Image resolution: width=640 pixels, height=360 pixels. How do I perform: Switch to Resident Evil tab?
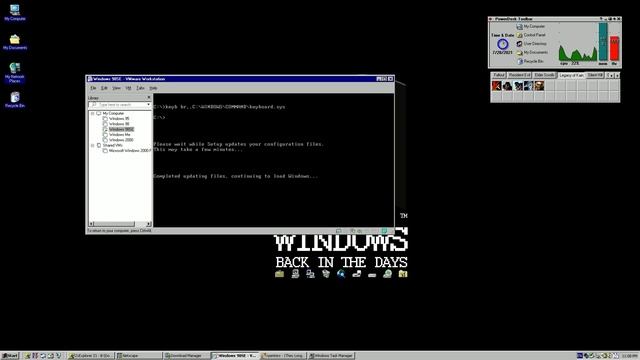pyautogui.click(x=519, y=75)
